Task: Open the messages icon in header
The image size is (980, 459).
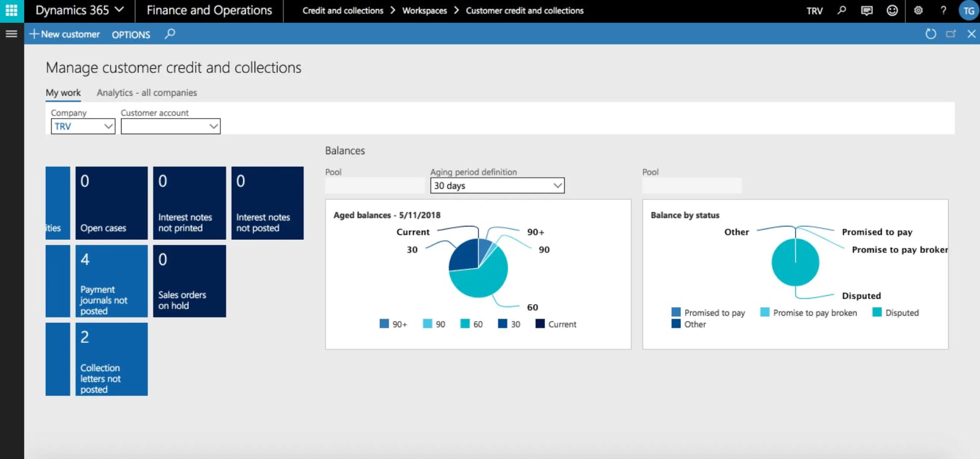Action: [x=867, y=11]
